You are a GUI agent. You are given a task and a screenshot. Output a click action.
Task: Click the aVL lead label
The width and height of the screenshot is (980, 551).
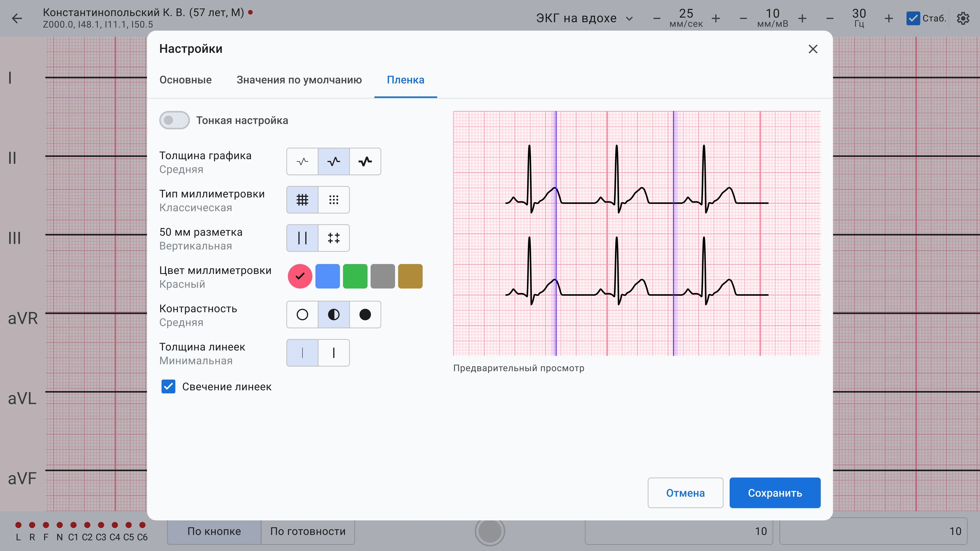click(22, 399)
